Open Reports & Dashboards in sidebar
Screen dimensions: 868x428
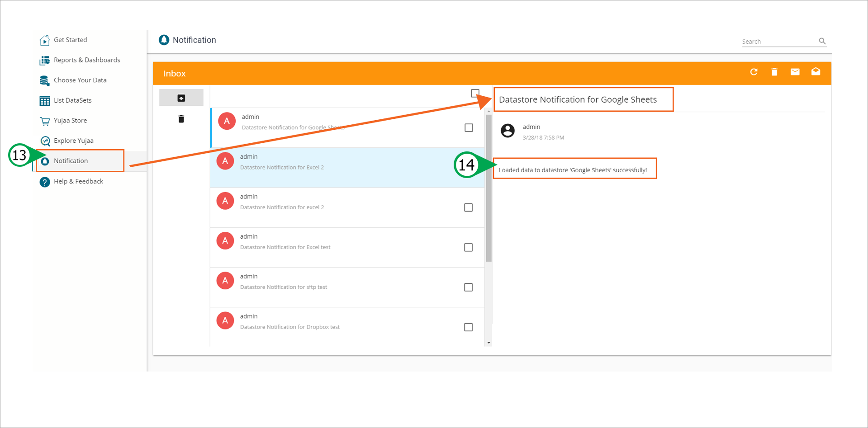point(86,60)
